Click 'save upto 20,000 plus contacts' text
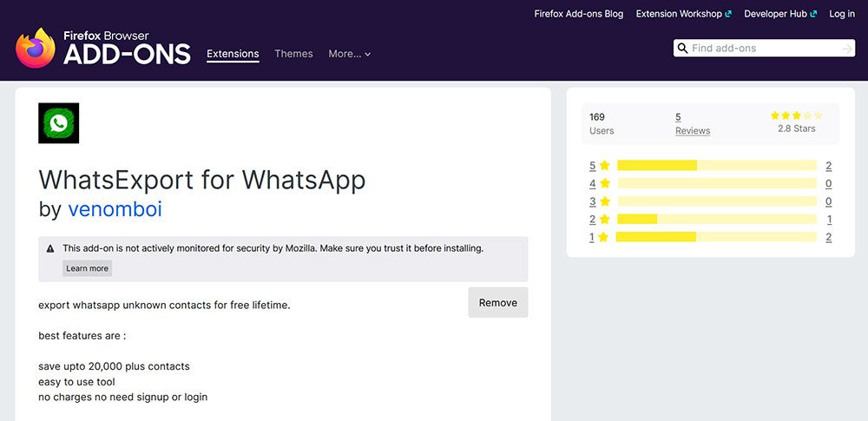This screenshot has width=868, height=421. point(114,366)
